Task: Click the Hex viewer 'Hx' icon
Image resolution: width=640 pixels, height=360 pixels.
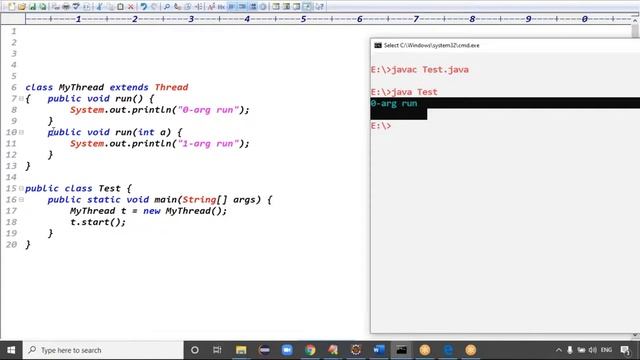Action: [x=221, y=7]
